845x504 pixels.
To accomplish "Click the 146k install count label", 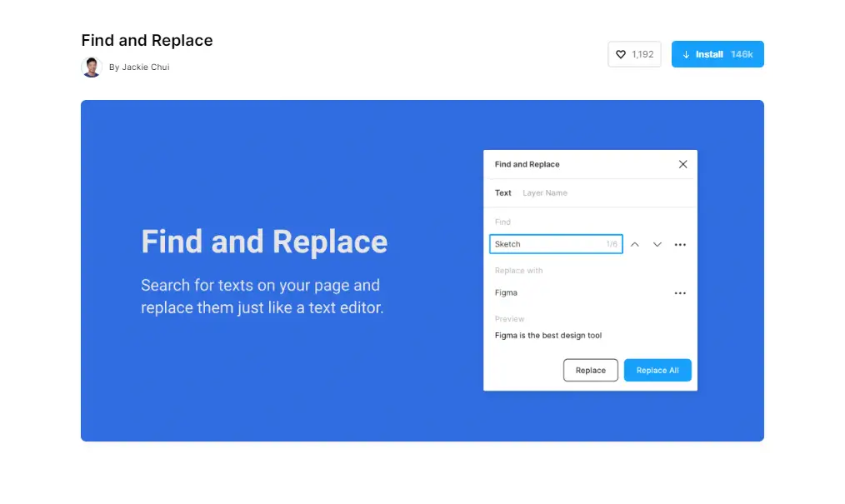I will tap(742, 54).
